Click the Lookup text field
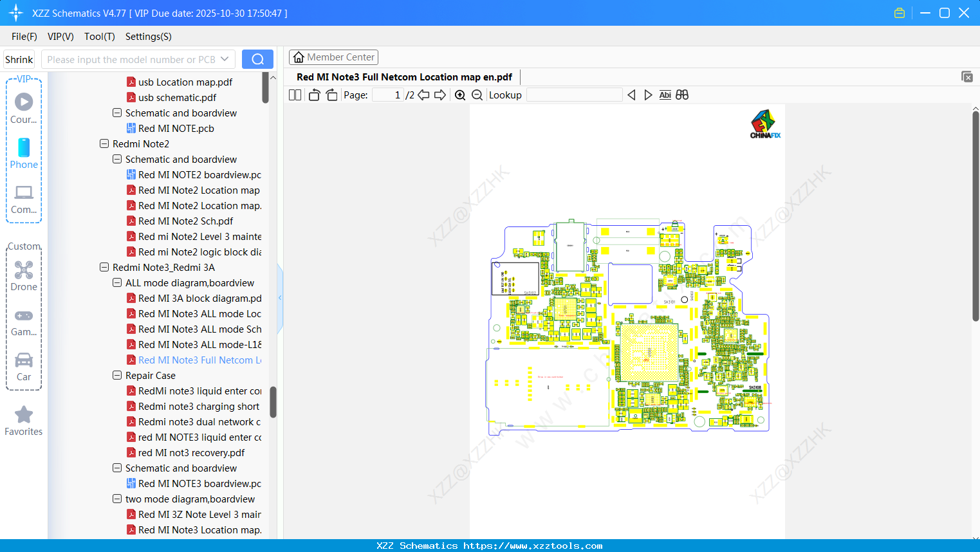The height and width of the screenshot is (552, 980). click(x=575, y=95)
